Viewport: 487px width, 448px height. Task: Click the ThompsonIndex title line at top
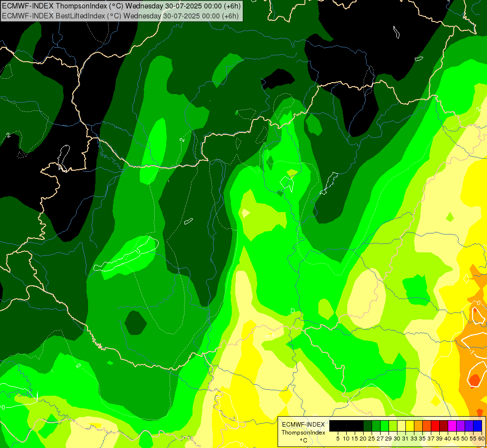[x=121, y=6]
